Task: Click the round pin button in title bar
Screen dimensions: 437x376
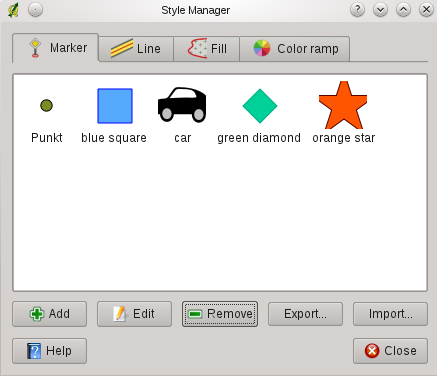Action: (x=35, y=10)
